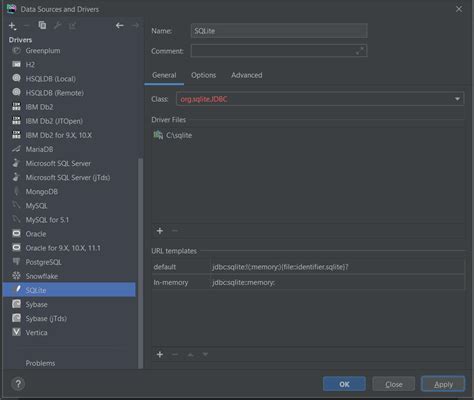Select the IBM Db2 (JTOpen) driver
Image resolution: width=474 pixels, height=400 pixels.
(x=69, y=121)
